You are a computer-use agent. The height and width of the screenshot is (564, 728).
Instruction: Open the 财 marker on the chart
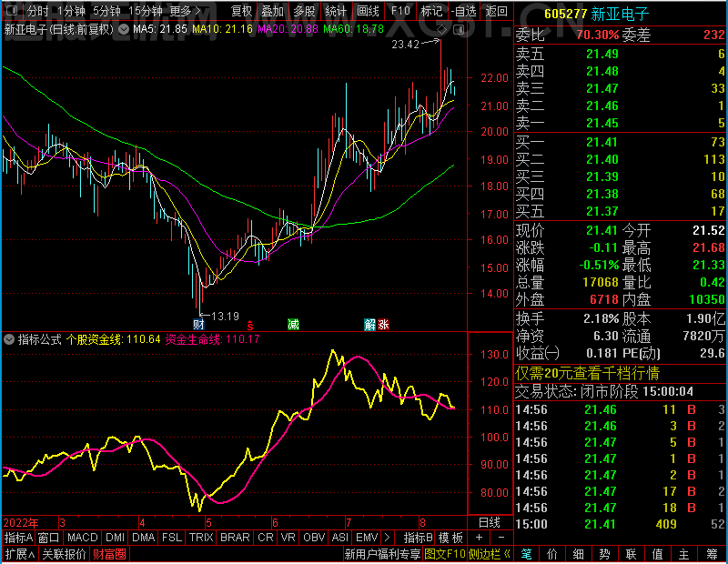coord(198,324)
